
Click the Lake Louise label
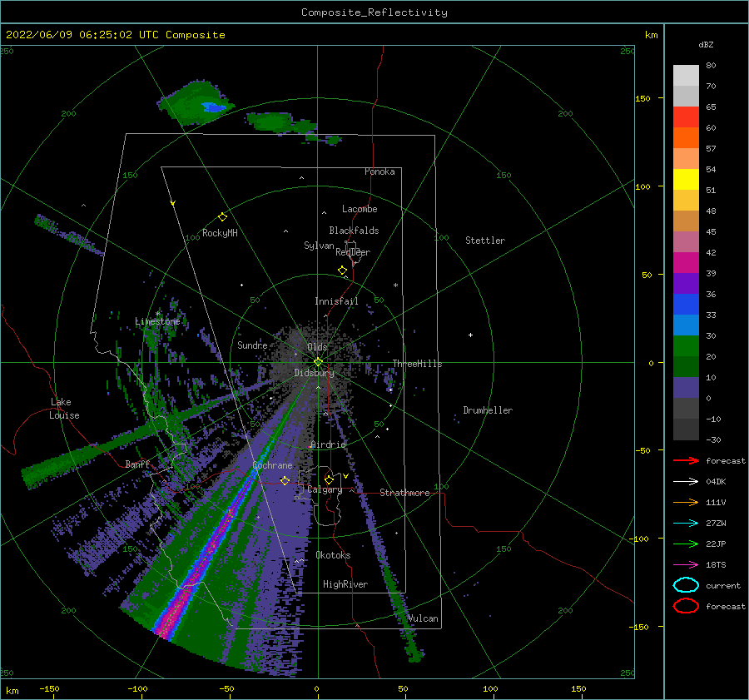click(64, 409)
